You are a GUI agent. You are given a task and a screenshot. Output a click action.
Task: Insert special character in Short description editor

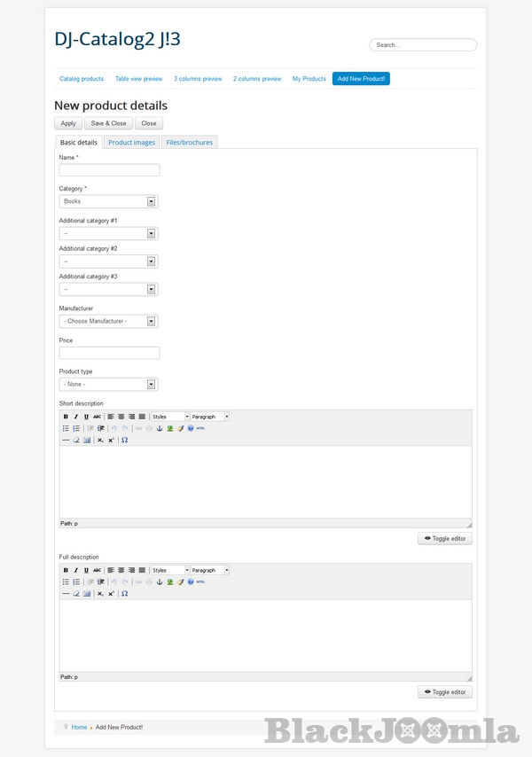[x=125, y=440]
